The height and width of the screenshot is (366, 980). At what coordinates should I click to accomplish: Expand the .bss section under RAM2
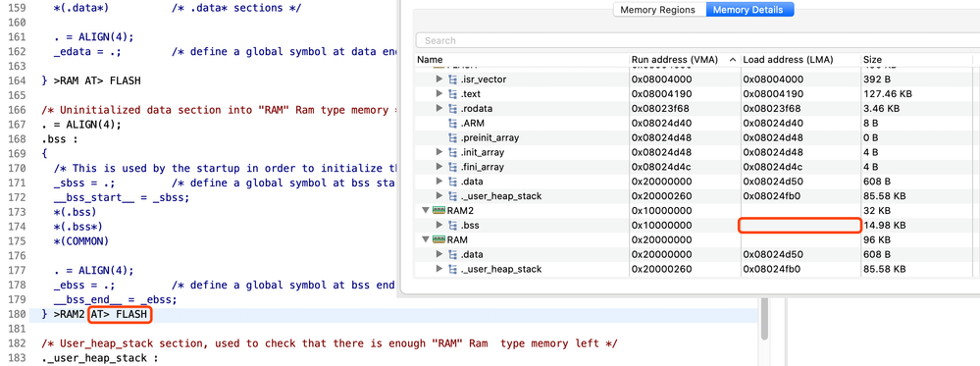click(x=438, y=226)
